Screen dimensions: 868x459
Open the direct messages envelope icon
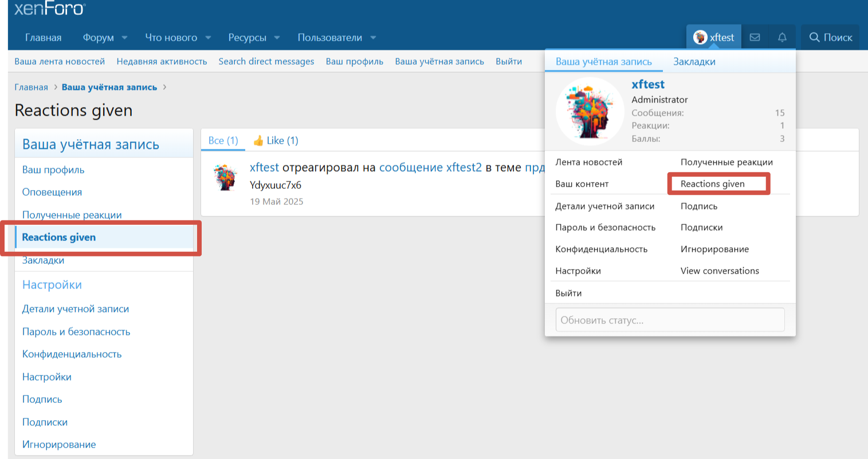click(x=755, y=37)
